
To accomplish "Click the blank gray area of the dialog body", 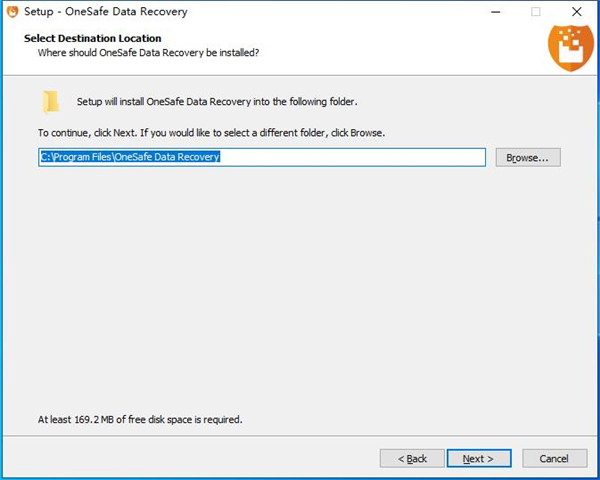I will 300,300.
